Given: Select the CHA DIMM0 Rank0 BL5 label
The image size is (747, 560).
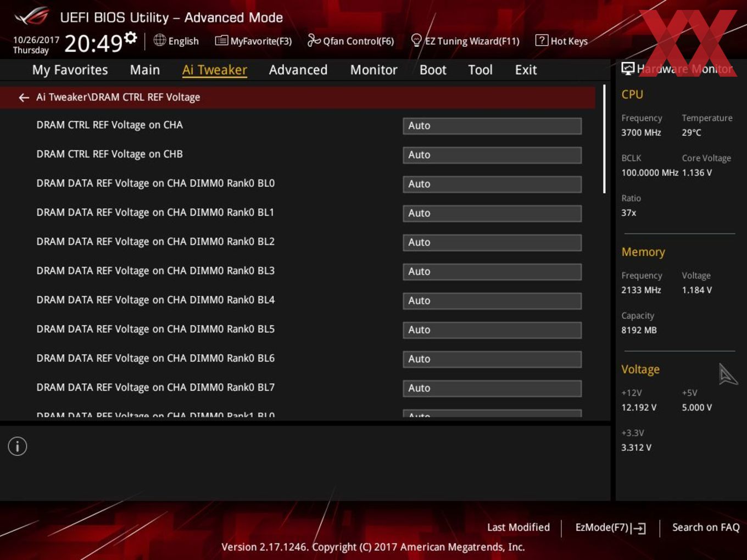Looking at the screenshot, I should (x=155, y=329).
